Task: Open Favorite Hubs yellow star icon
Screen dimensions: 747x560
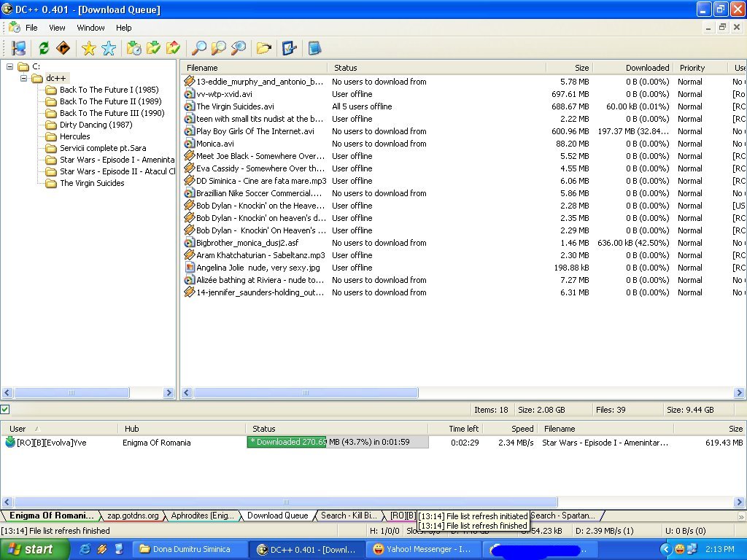Action: [88, 48]
